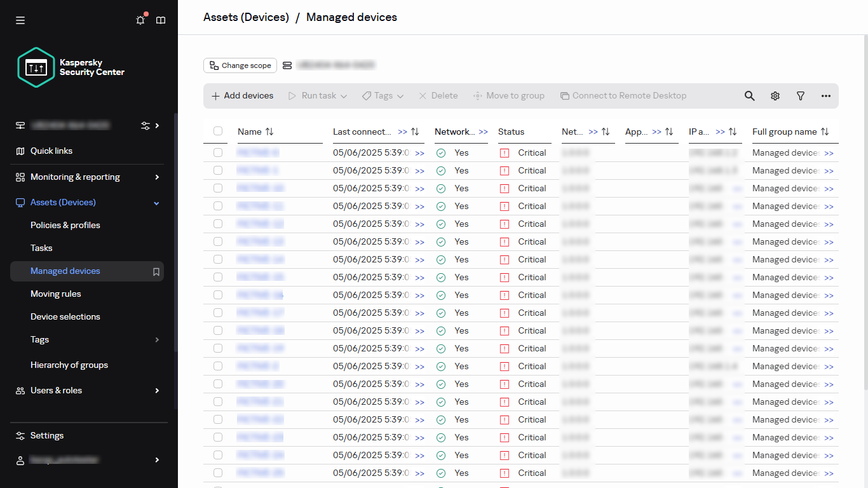Click the Add devices button

click(241, 95)
